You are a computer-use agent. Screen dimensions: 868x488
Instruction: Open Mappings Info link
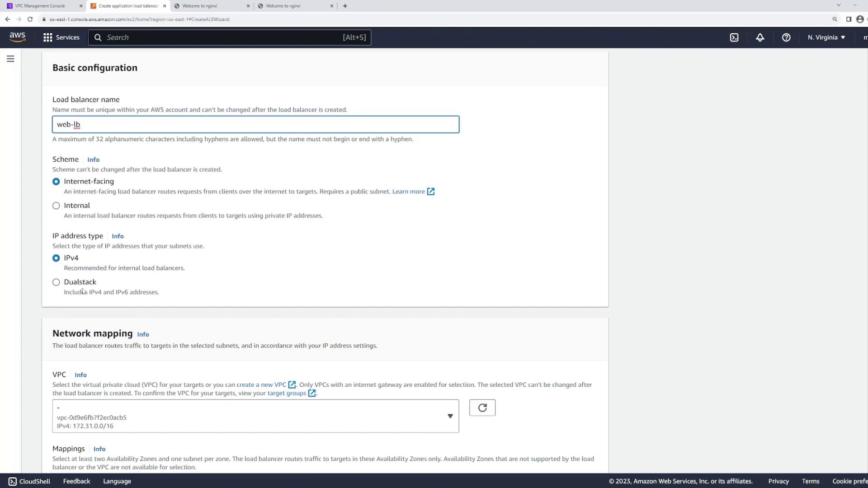point(99,449)
